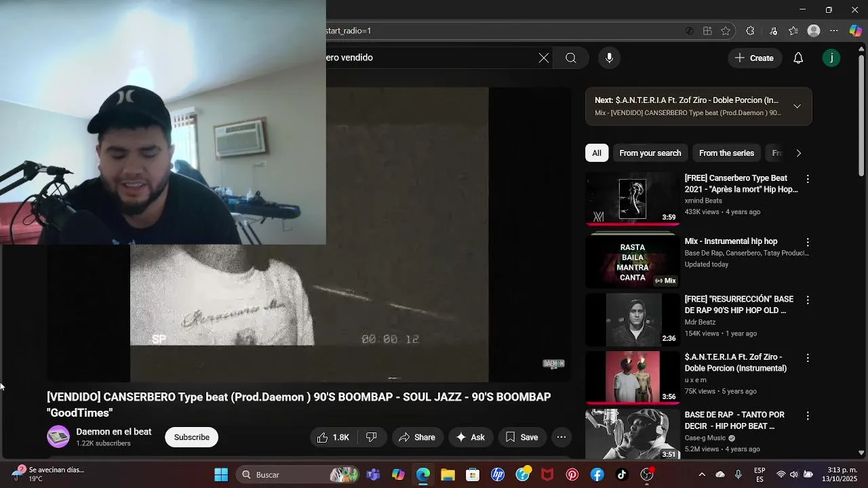
Task: Open the Next: S.A.N.T.E.R.I.A mix header
Action: pos(687,100)
